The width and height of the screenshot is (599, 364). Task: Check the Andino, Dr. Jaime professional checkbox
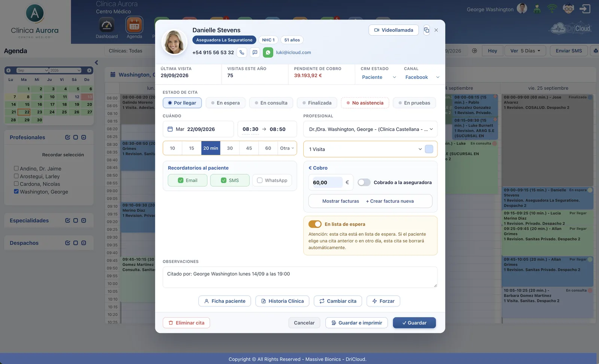(x=16, y=168)
